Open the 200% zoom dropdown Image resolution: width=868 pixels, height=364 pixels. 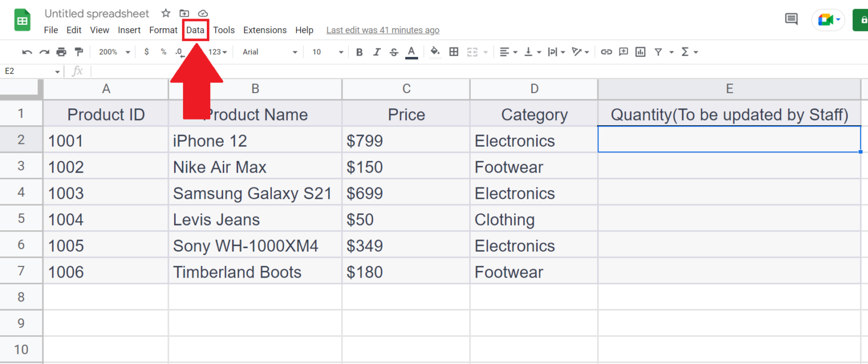(115, 52)
